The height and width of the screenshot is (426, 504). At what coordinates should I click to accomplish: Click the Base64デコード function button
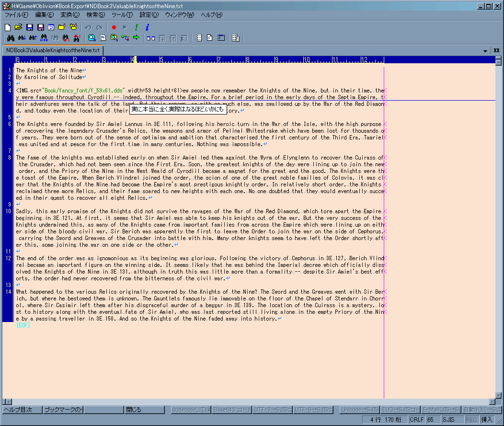232,410
